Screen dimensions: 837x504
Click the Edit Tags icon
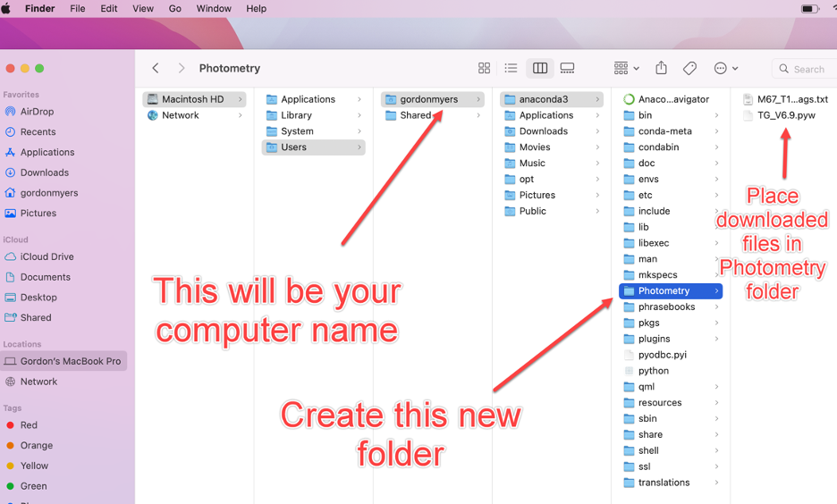pos(689,69)
